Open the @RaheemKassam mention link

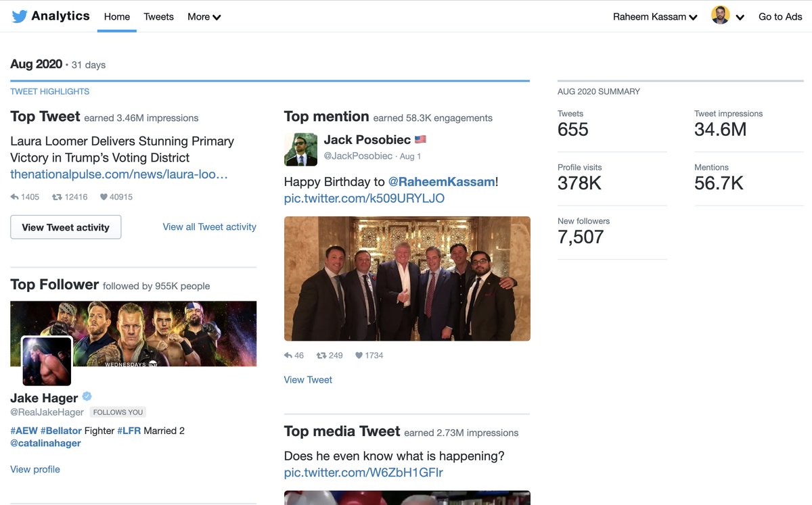click(441, 182)
